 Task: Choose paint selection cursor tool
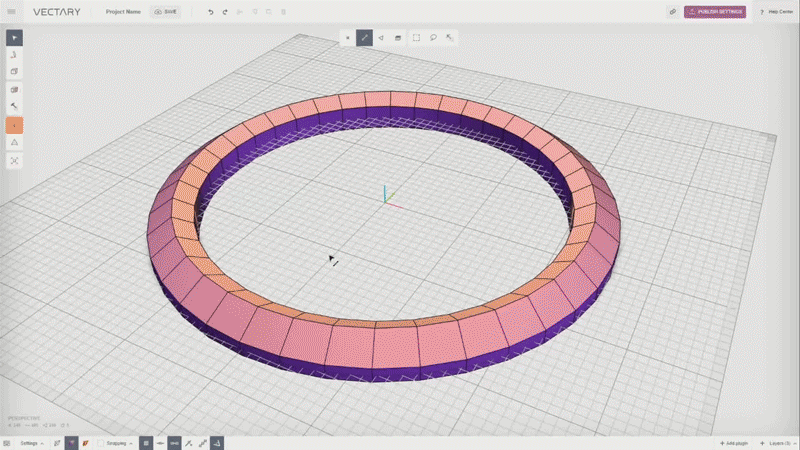click(x=449, y=38)
